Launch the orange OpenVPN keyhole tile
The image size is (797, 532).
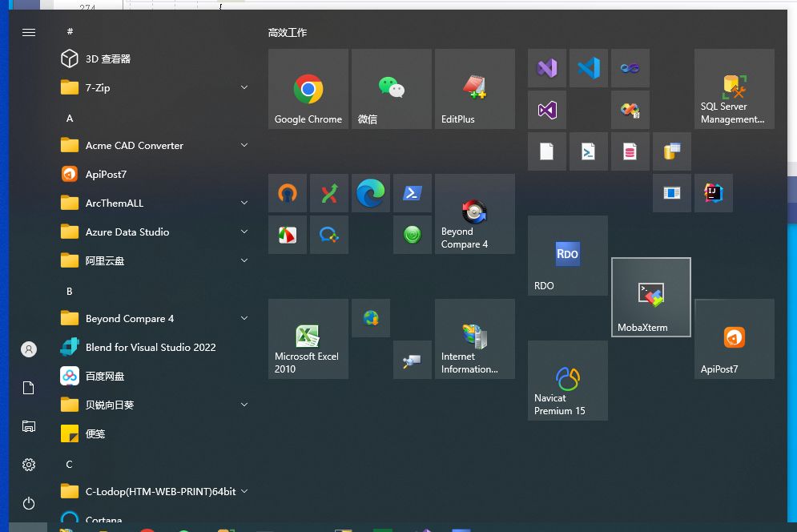point(288,193)
